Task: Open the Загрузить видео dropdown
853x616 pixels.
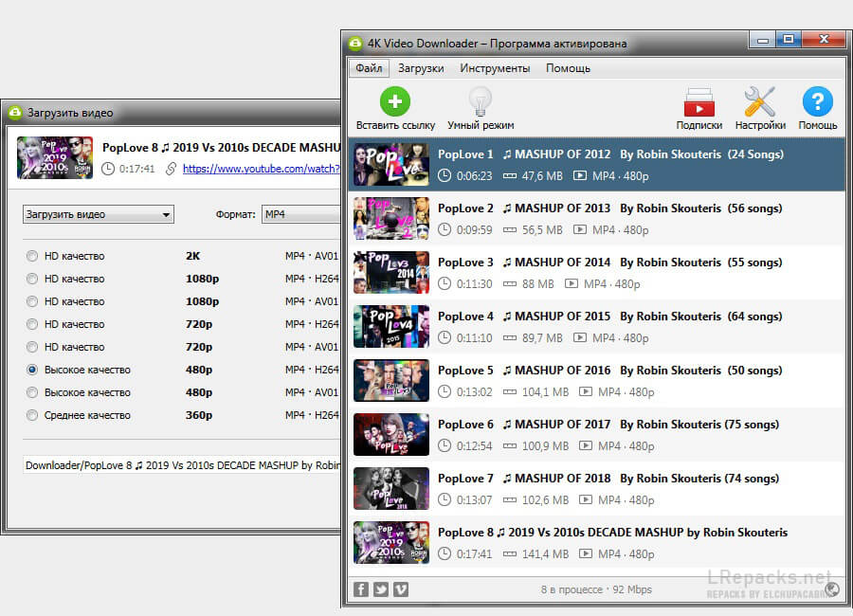Action: [x=99, y=214]
